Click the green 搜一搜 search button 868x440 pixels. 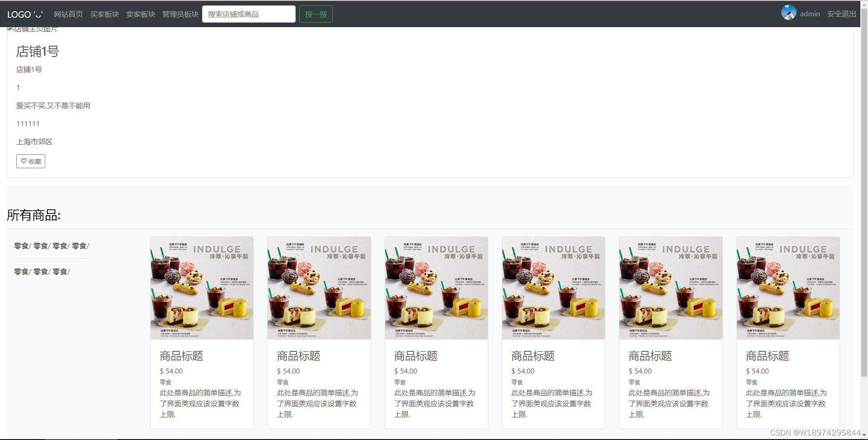pos(316,14)
